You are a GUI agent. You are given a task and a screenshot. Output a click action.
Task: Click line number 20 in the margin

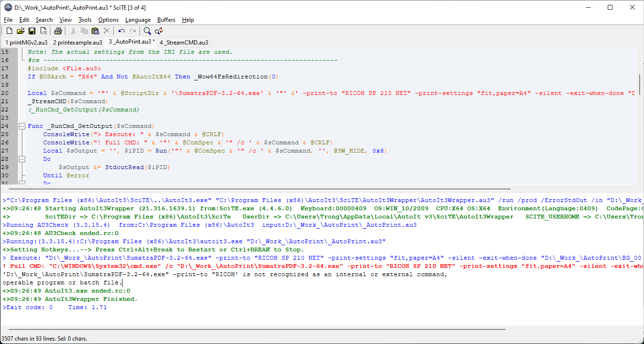(5, 93)
